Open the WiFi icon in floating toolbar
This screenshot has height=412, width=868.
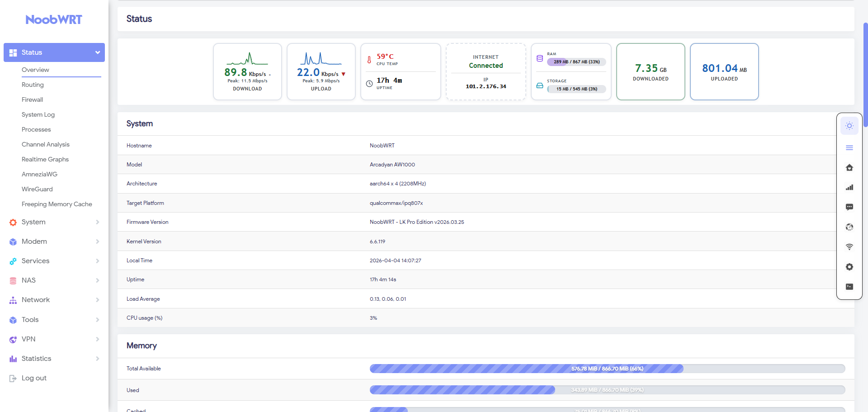(x=849, y=247)
